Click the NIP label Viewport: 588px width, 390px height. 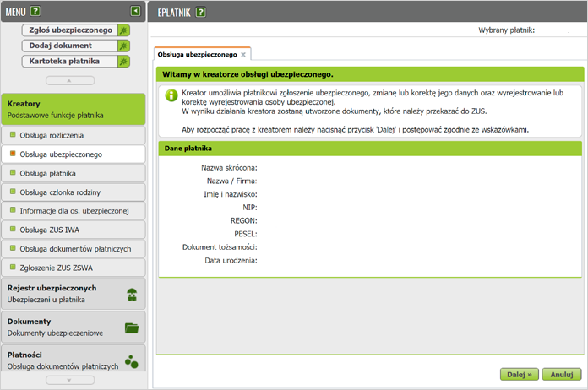[250, 208]
